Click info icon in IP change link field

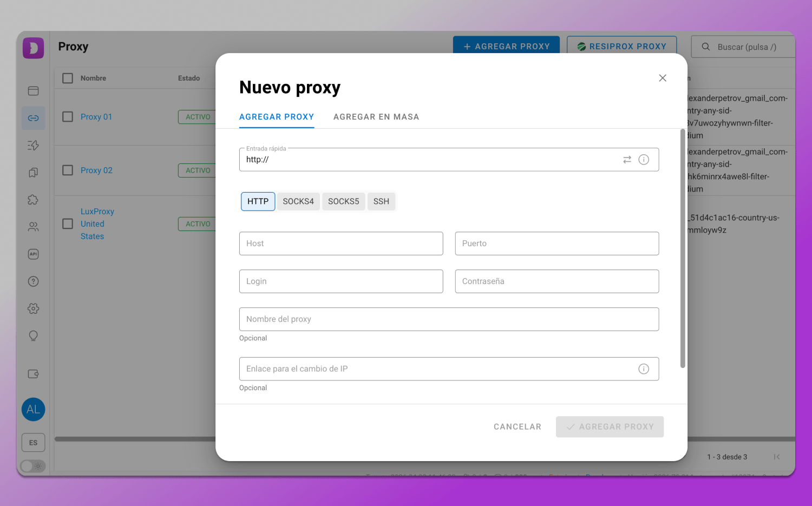click(x=644, y=369)
